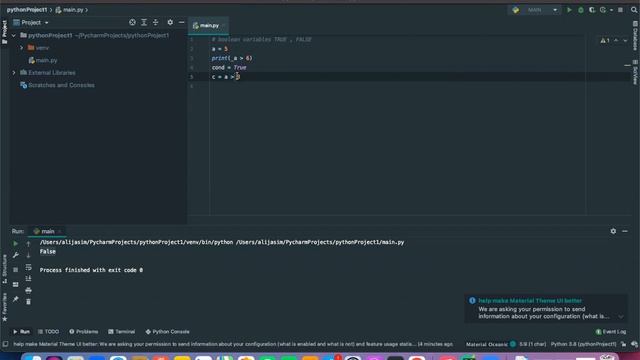Expand the venv folder
The image size is (640, 360).
tap(22, 48)
